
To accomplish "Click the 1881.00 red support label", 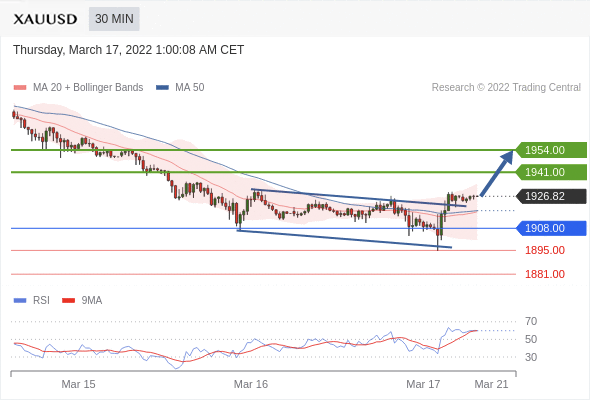I will [545, 274].
